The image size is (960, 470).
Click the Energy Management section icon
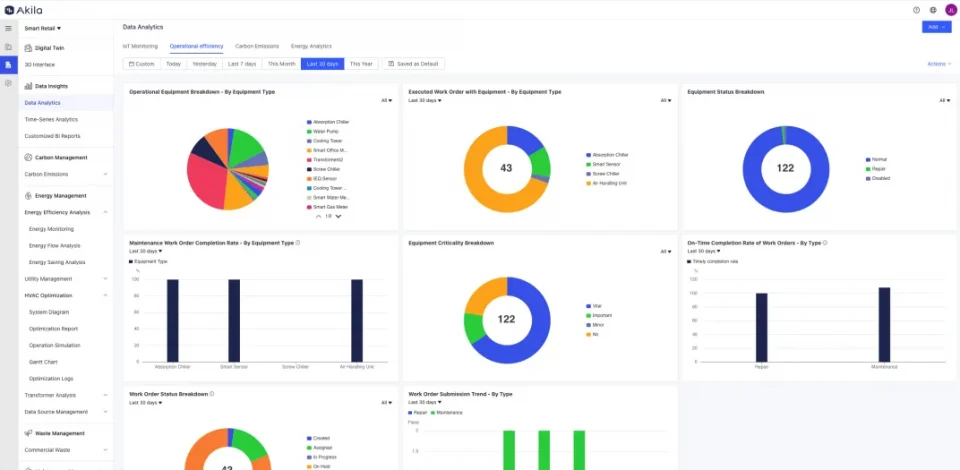click(28, 196)
